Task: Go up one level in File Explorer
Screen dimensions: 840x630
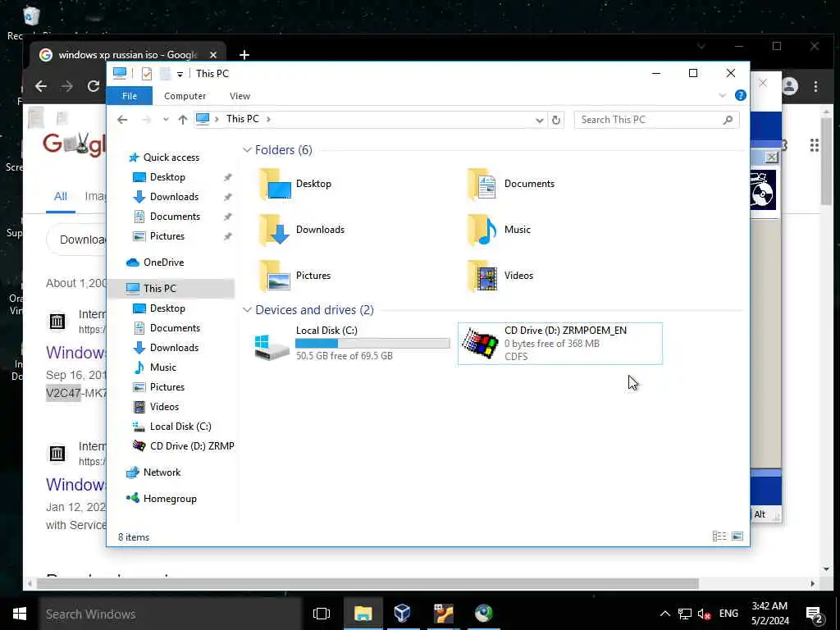Action: 183,120
